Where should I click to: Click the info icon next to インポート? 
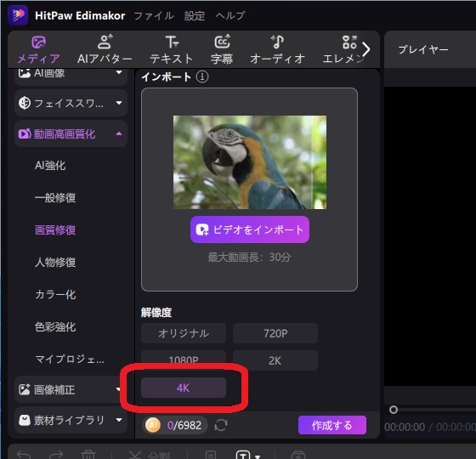[202, 76]
